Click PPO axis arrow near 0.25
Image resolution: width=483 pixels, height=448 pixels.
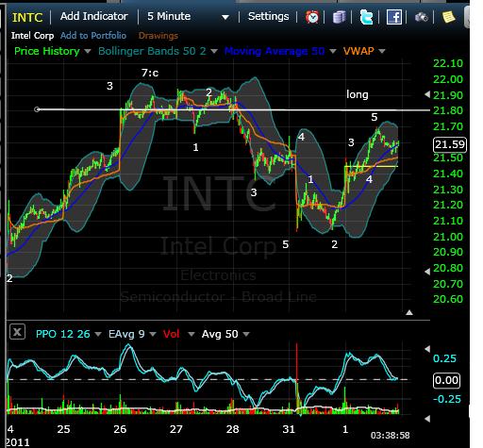(x=427, y=349)
